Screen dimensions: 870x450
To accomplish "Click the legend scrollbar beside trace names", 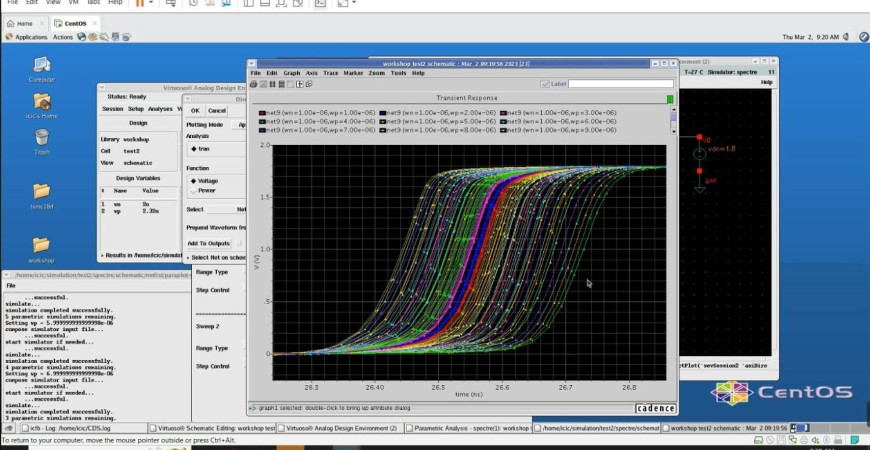I will pyautogui.click(x=672, y=118).
